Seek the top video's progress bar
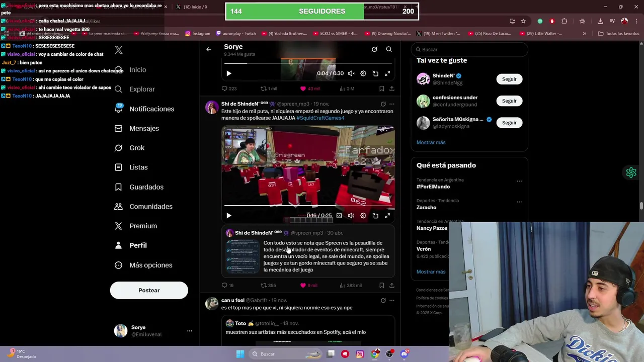The width and height of the screenshot is (644, 362). [x=308, y=63]
